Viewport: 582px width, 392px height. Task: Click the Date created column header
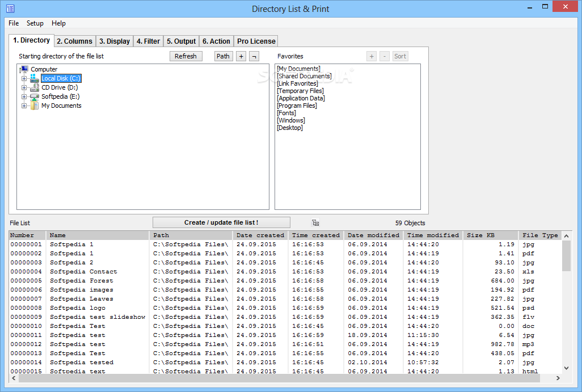260,235
